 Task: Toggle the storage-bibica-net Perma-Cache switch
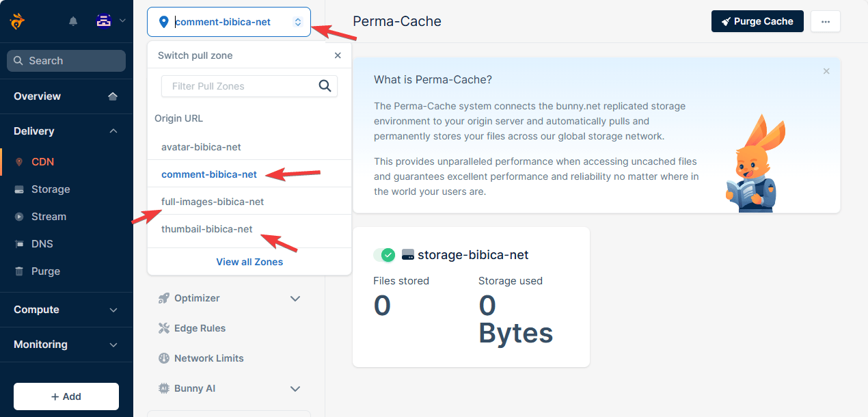tap(384, 255)
